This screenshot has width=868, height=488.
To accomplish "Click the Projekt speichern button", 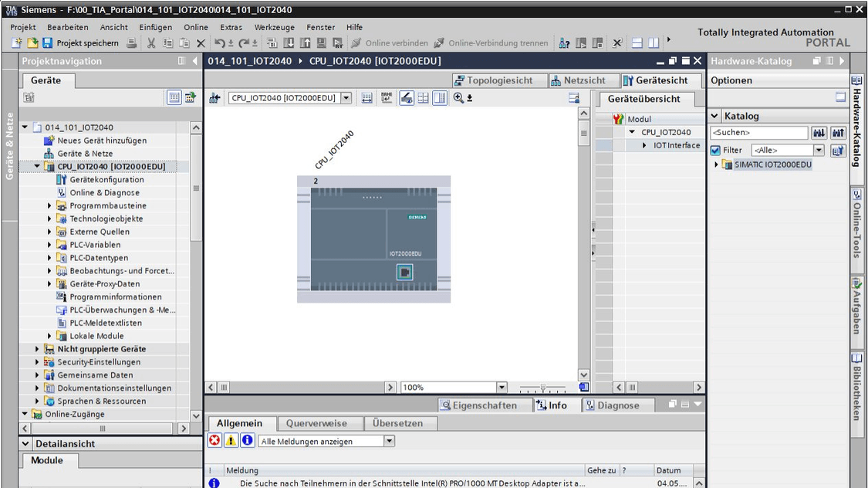I will (x=80, y=42).
